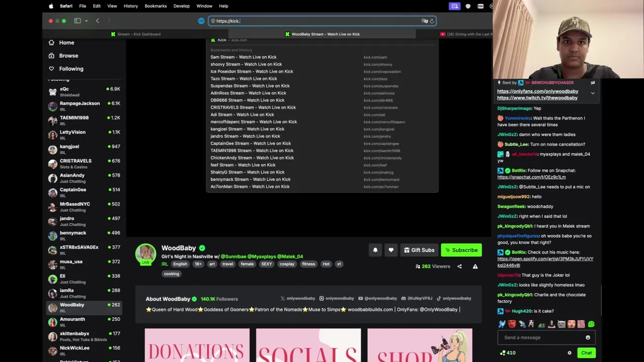
Task: Open the DONATIONS panel image
Action: [197, 345]
